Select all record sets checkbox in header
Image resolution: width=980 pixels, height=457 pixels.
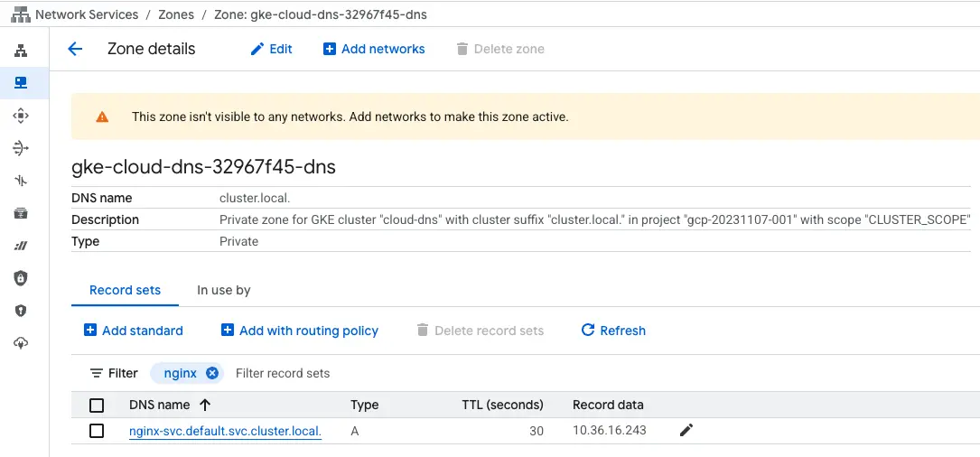coord(97,405)
